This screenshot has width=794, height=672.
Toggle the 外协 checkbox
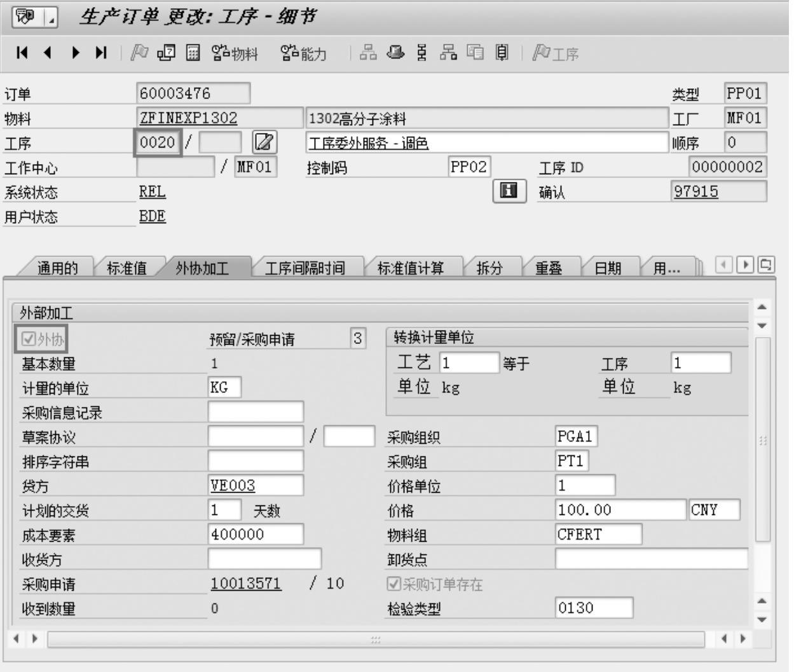[x=29, y=339]
